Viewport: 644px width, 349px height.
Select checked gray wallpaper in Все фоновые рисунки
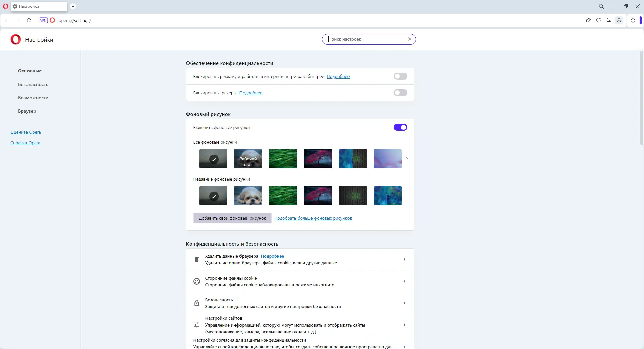coord(213,159)
